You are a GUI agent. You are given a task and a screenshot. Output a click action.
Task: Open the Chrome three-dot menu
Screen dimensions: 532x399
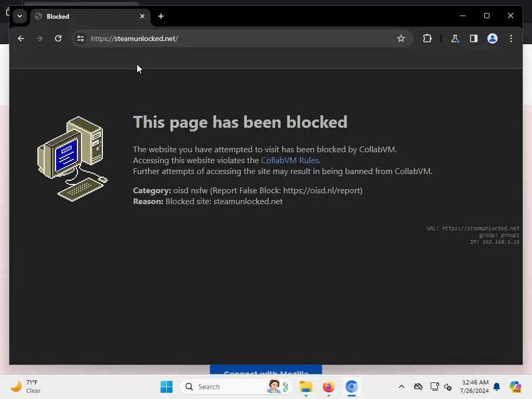click(x=511, y=38)
